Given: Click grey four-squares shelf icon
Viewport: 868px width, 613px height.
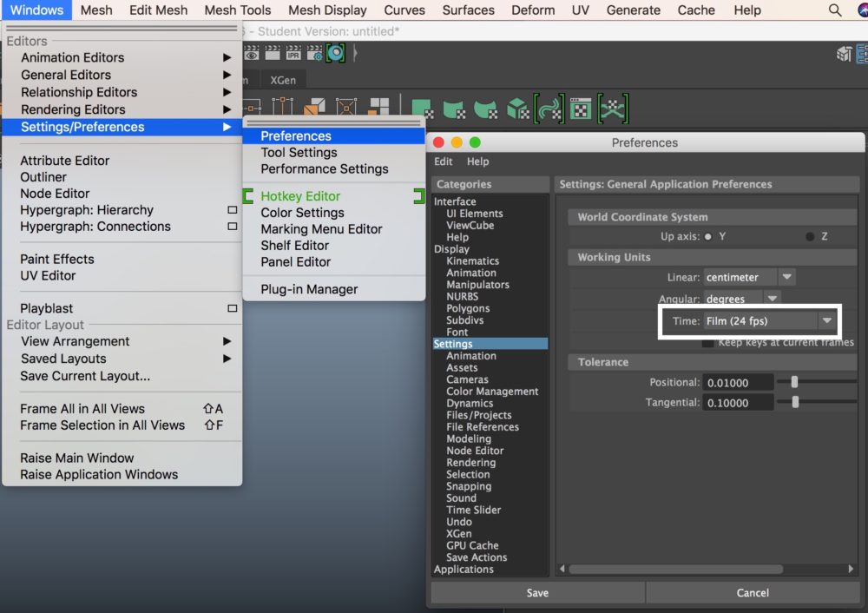Looking at the screenshot, I should (379, 106).
